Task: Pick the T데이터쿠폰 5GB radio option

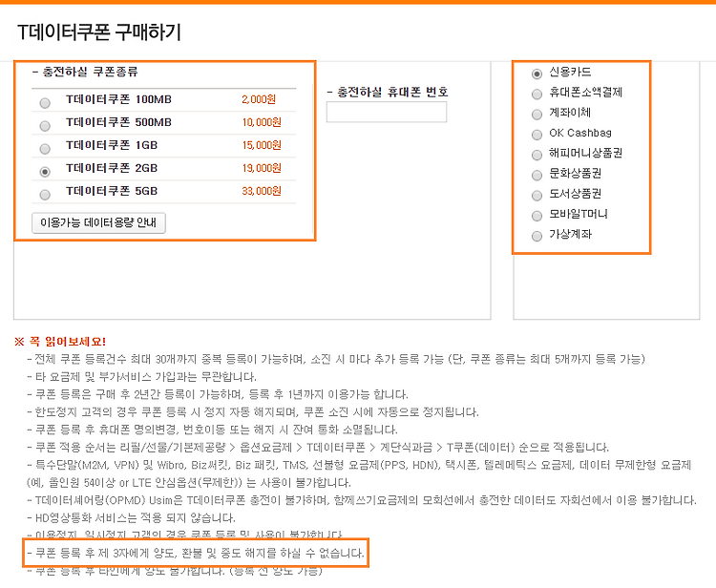Action: point(45,195)
